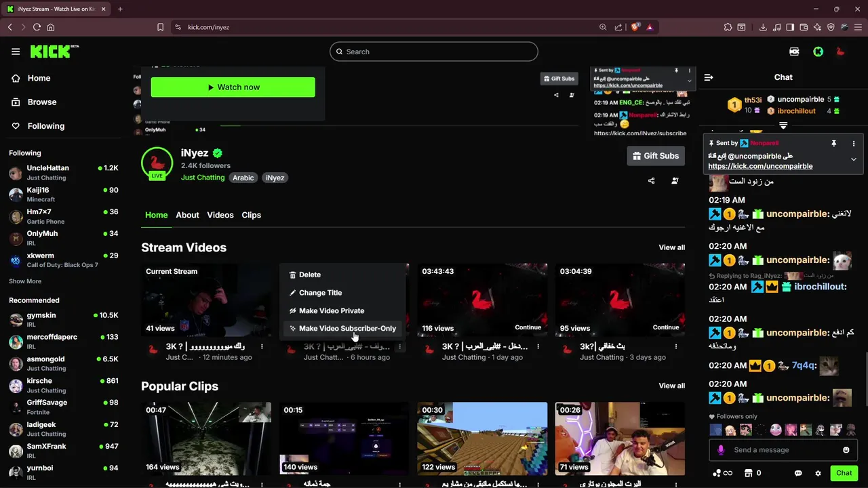The width and height of the screenshot is (868, 488).
Task: Switch to the Clips tab
Action: click(251, 215)
